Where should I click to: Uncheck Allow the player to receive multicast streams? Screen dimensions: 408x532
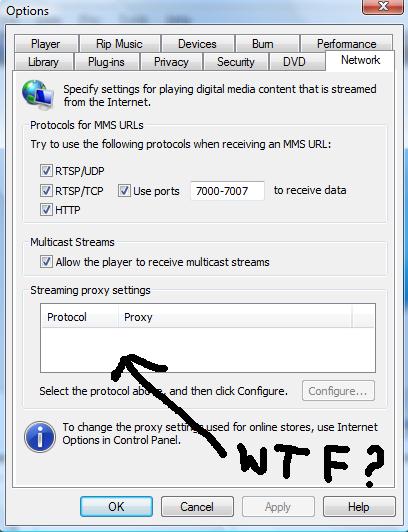pos(46,262)
